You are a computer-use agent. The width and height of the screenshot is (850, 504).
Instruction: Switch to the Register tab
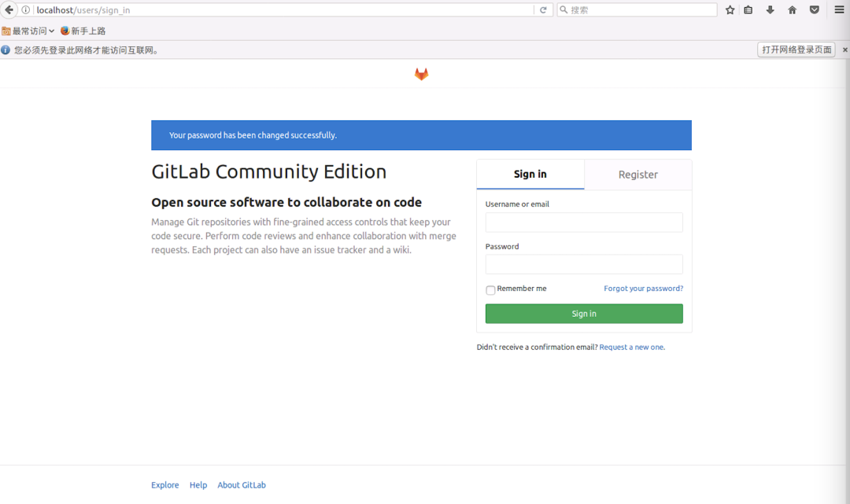point(638,175)
